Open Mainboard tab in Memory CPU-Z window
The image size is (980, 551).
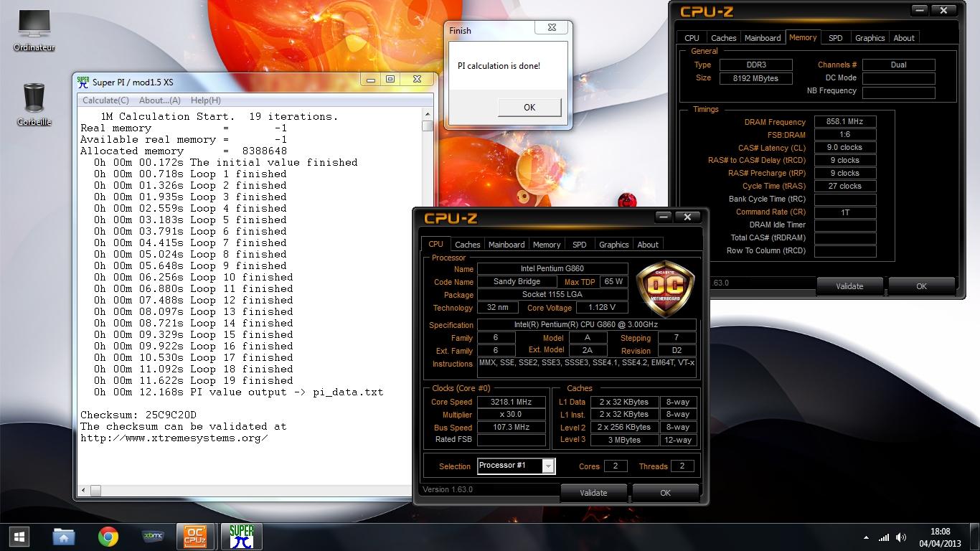click(x=763, y=38)
